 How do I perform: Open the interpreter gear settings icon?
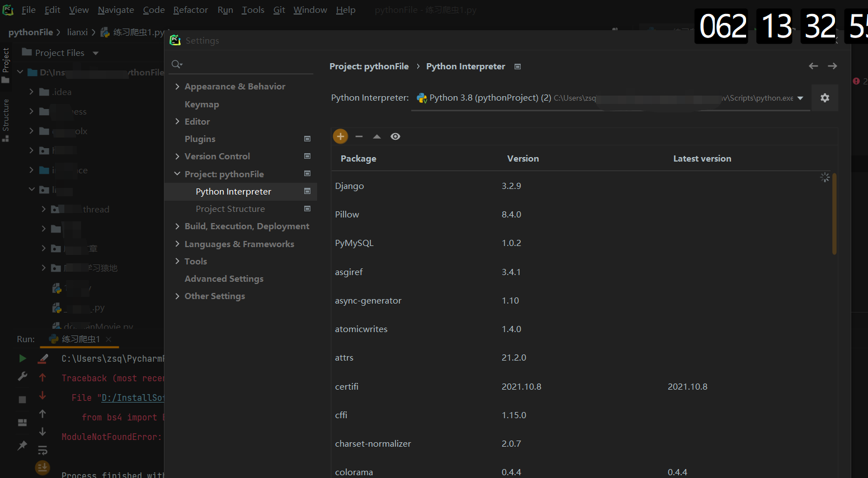[x=824, y=97]
